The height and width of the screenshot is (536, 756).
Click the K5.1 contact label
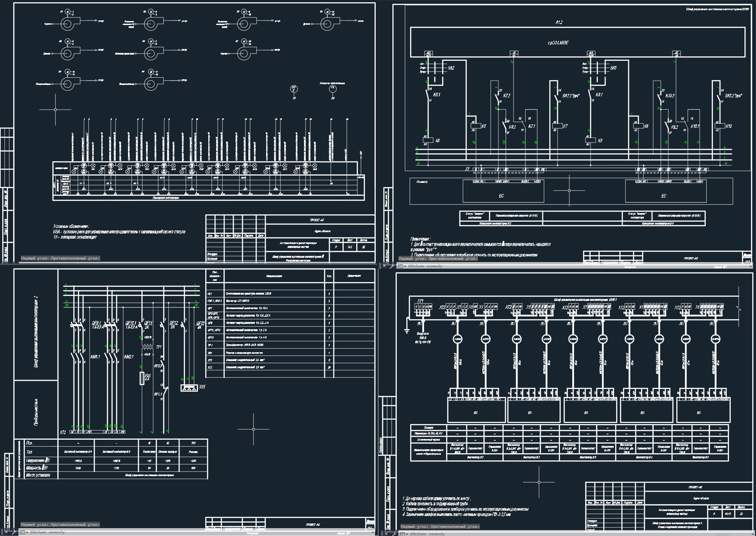point(437,95)
